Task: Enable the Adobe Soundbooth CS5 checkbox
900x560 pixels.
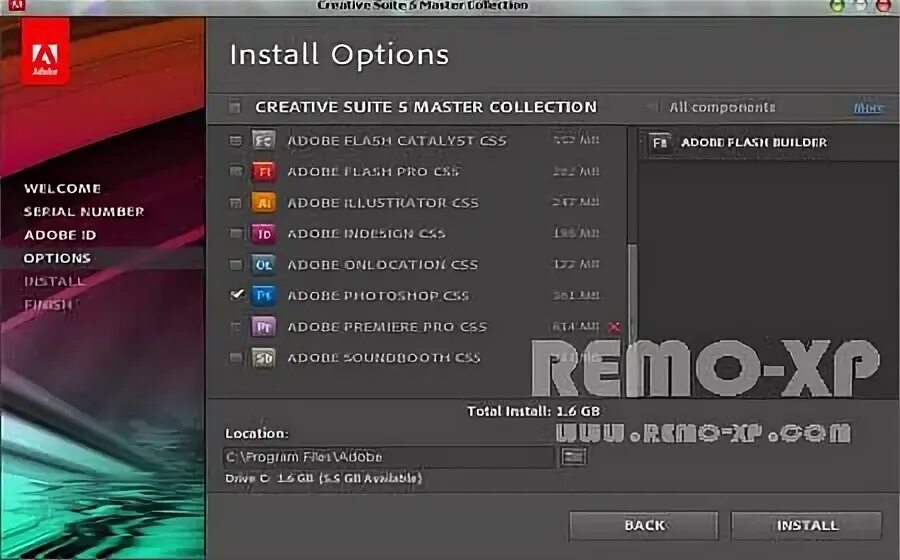Action: click(235, 357)
